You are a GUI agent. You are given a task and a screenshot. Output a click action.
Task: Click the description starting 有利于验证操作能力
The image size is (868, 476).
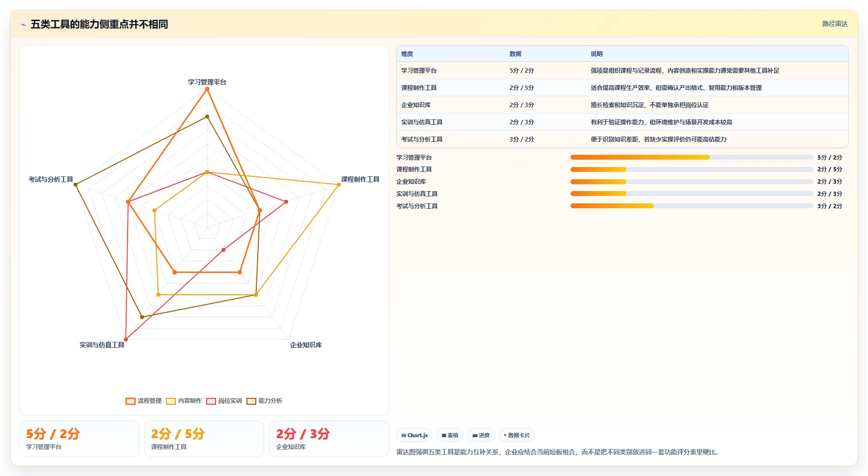[x=661, y=122]
